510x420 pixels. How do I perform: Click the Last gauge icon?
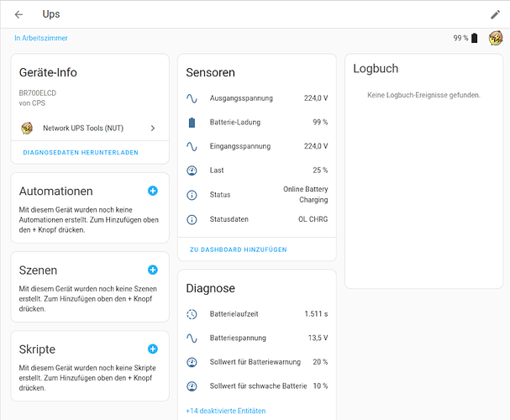click(x=192, y=171)
